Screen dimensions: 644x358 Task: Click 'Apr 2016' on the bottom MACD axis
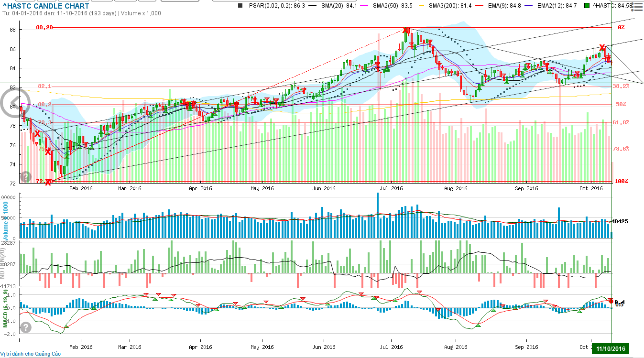(x=200, y=347)
